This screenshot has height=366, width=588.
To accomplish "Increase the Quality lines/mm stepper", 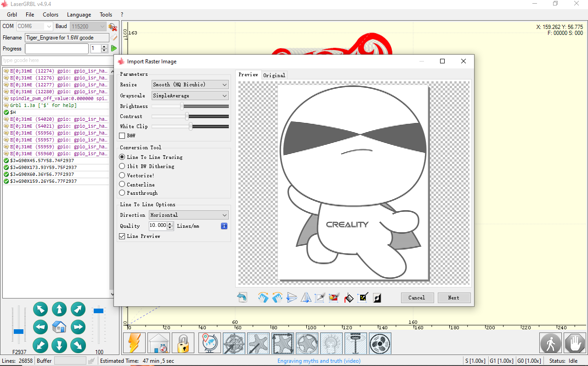I will (x=170, y=224).
